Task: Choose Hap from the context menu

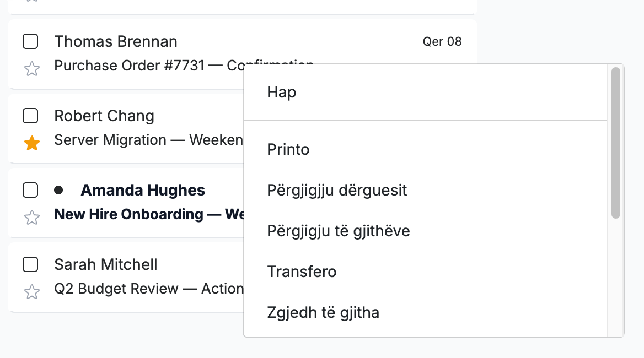Action: [x=426, y=93]
